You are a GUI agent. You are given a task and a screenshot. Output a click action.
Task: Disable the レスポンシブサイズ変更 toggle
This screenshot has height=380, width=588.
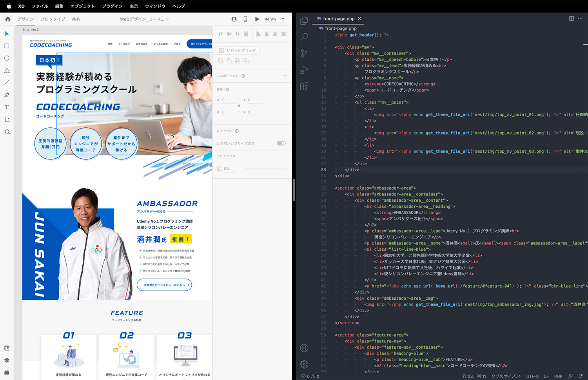pos(281,143)
